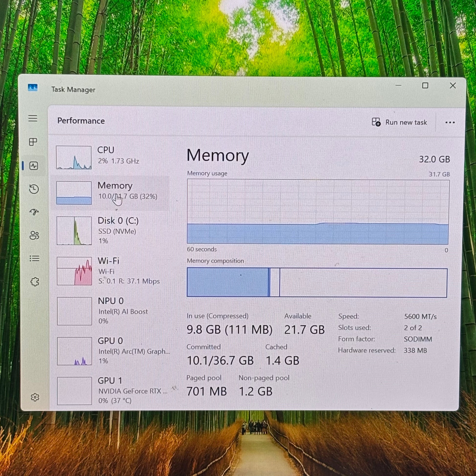This screenshot has height=476, width=476.
Task: Open the Processes page icon
Action: click(33, 142)
